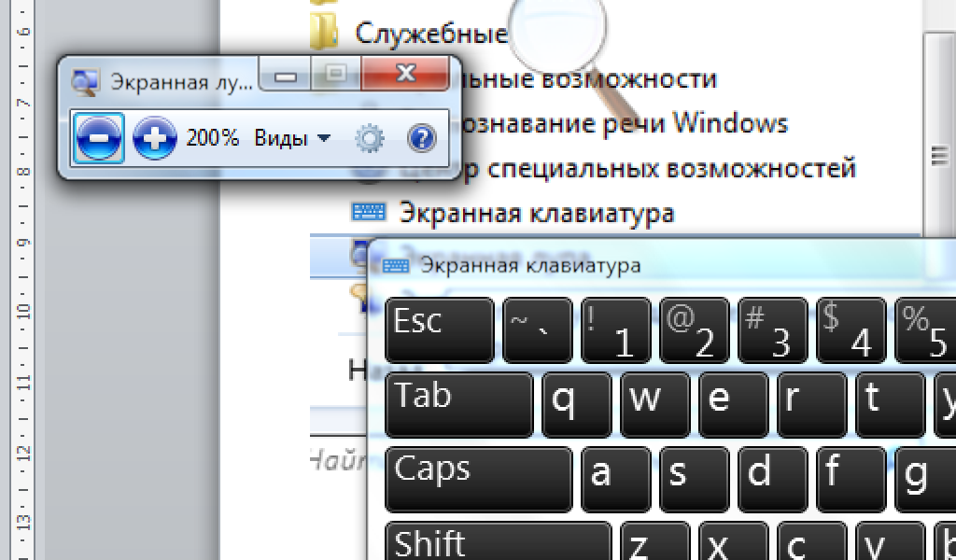Viewport: 956px width, 560px height.
Task: Tap the 2 key with @ symbol
Action: click(x=695, y=330)
